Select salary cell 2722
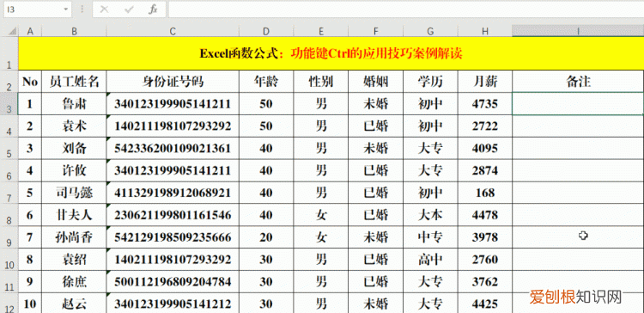 pos(485,126)
